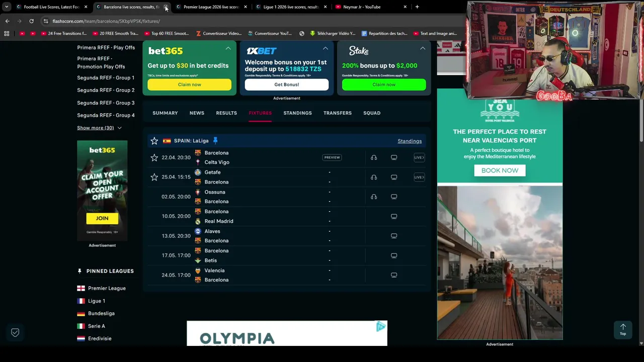
Task: Open audio commentary for Getafe vs Barcelona
Action: (374, 177)
